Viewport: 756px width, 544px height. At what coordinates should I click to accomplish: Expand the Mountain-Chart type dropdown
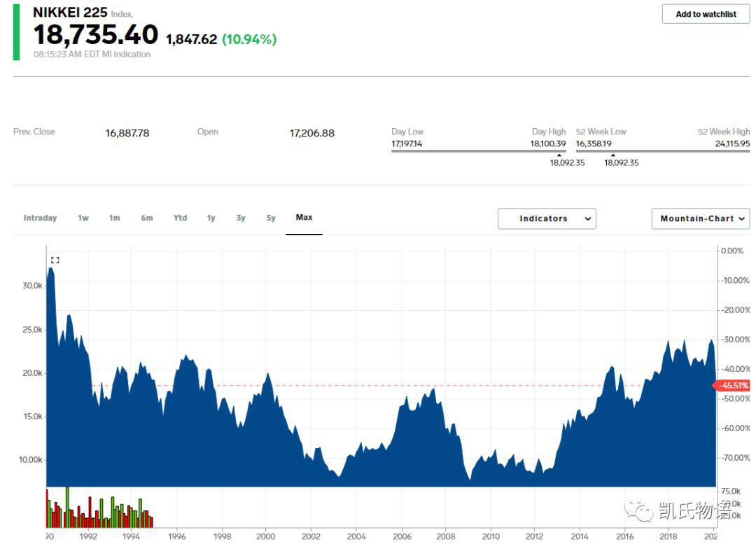coord(701,218)
